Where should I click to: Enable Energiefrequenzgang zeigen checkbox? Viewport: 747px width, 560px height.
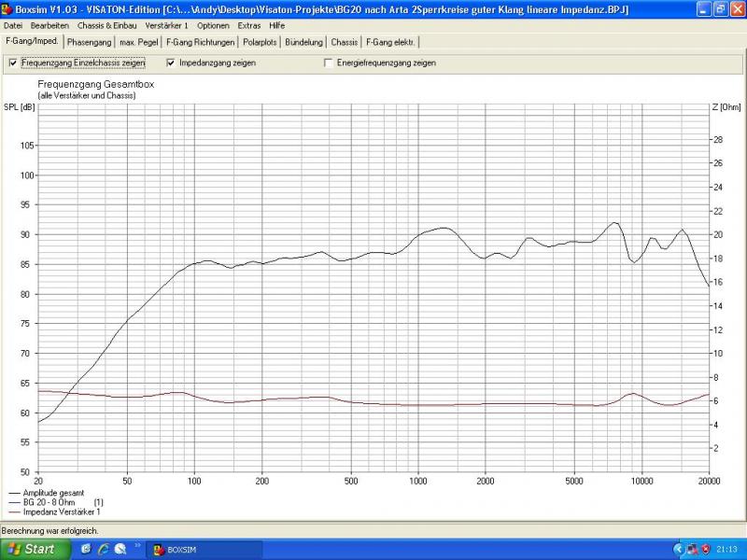pos(328,63)
